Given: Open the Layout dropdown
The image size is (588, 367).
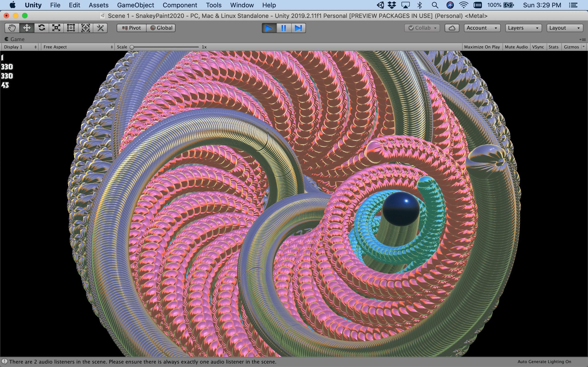Looking at the screenshot, I should 564,28.
